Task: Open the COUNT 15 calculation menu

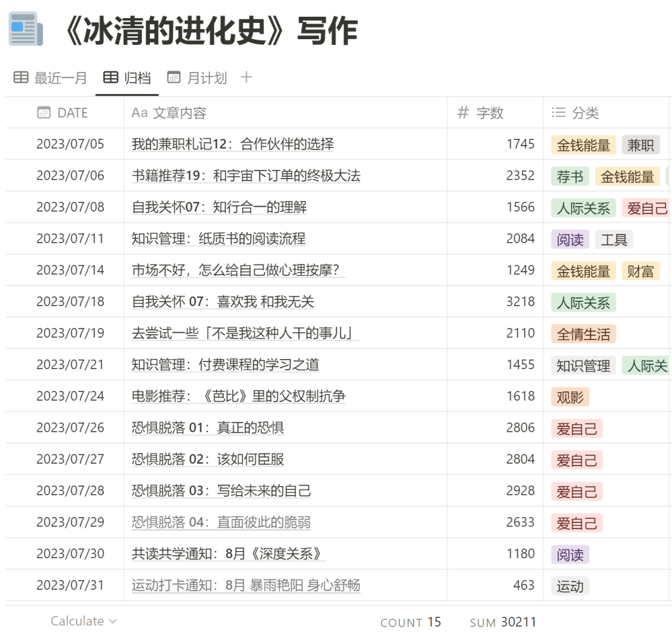Action: [411, 622]
